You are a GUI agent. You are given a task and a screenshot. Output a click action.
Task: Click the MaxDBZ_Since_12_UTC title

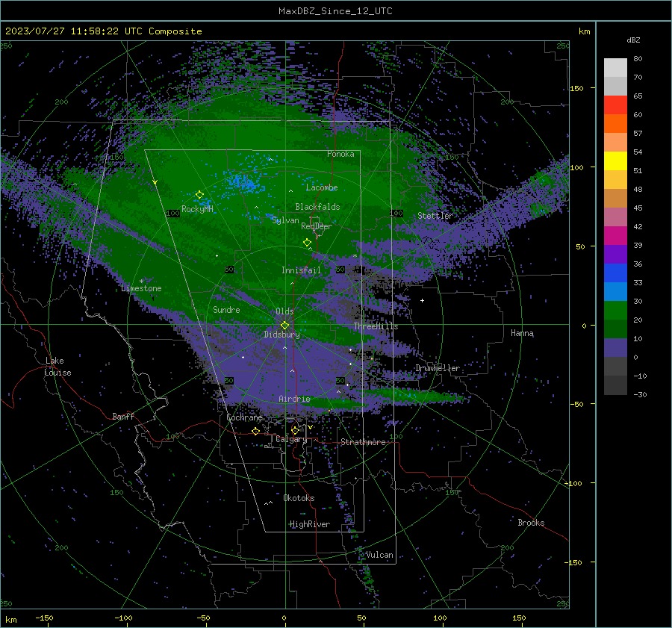click(x=335, y=11)
